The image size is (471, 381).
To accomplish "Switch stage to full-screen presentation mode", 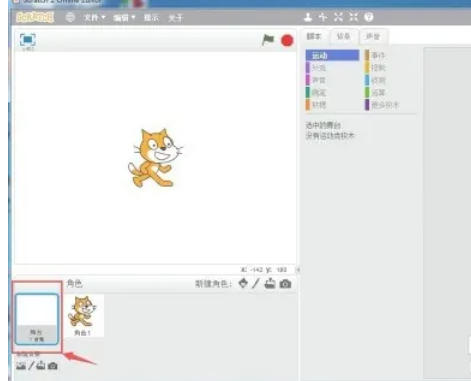I will pyautogui.click(x=28, y=40).
